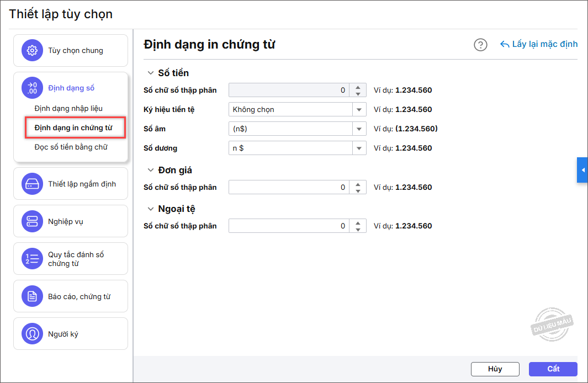Viewport: 588px width, 383px height.
Task: Collapse the Ngoại tệ section
Action: click(150, 209)
